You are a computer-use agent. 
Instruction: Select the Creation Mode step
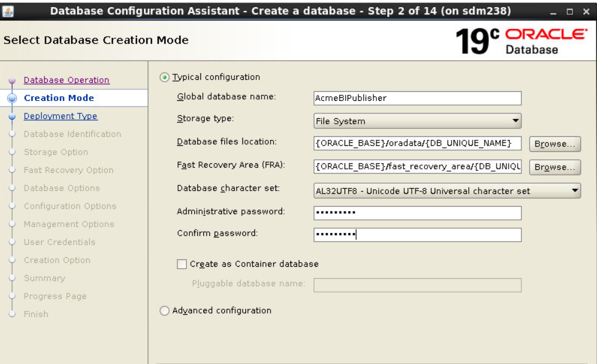59,98
